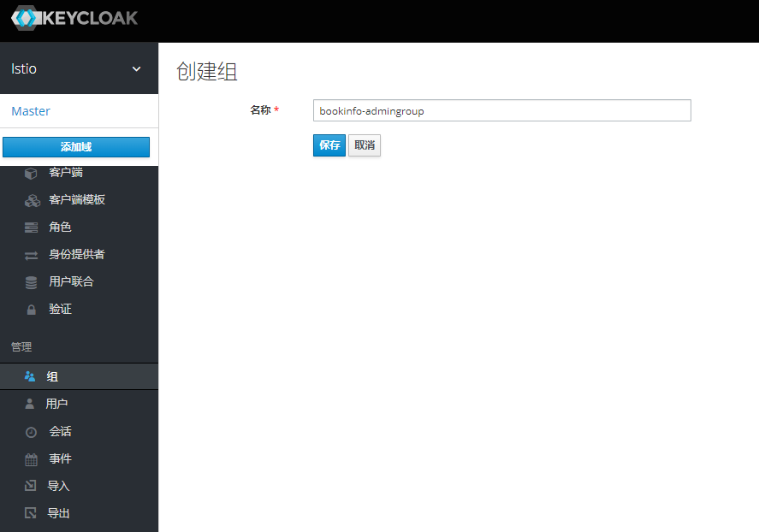Click the 身份提供者 exchange arrows icon

(x=31, y=256)
